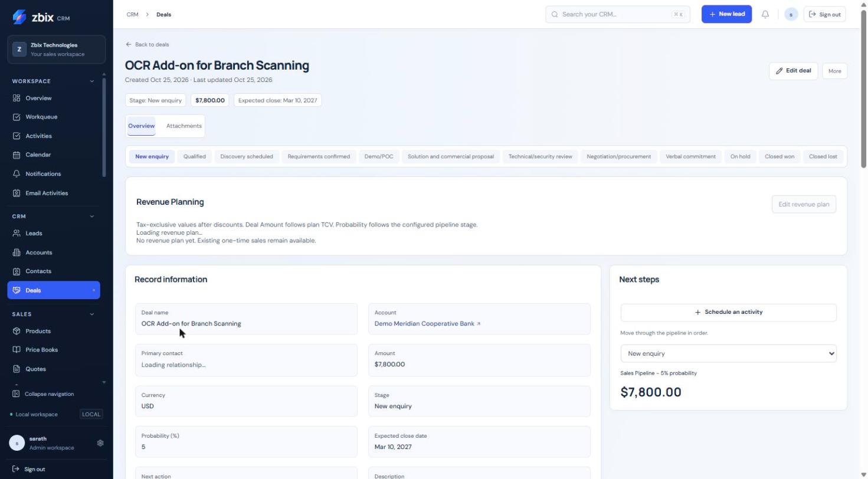868x479 pixels.
Task: Collapse the navigation sidebar
Action: pyautogui.click(x=43, y=394)
